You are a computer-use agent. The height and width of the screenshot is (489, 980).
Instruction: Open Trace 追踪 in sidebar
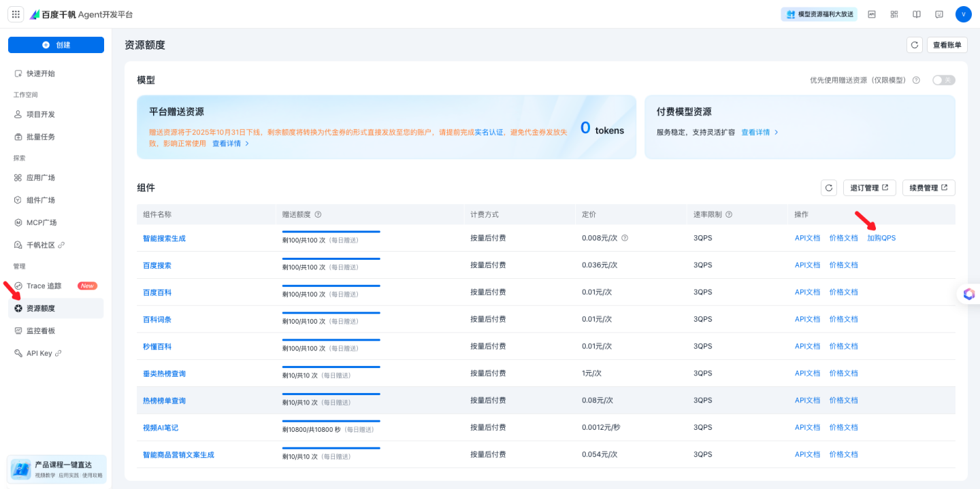click(44, 286)
